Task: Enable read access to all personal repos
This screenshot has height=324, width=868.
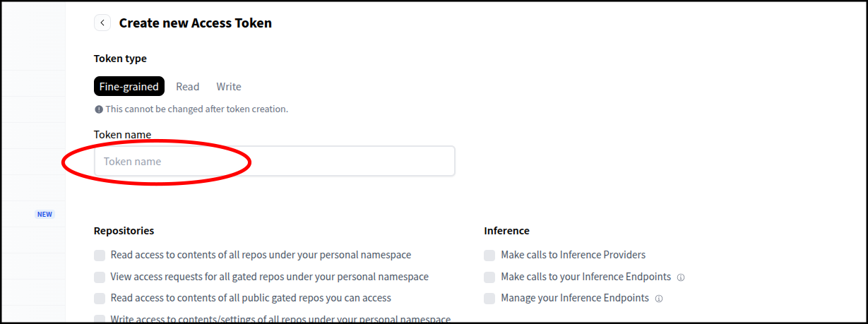Action: 100,255
